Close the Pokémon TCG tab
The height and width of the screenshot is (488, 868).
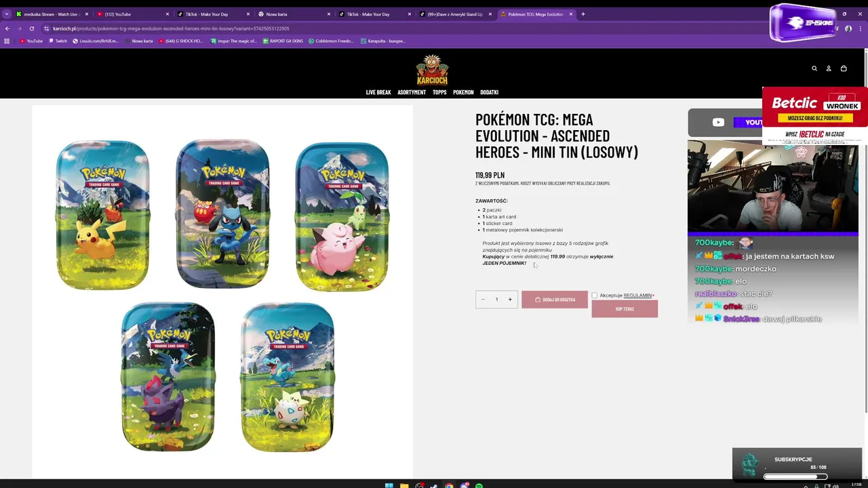(571, 14)
